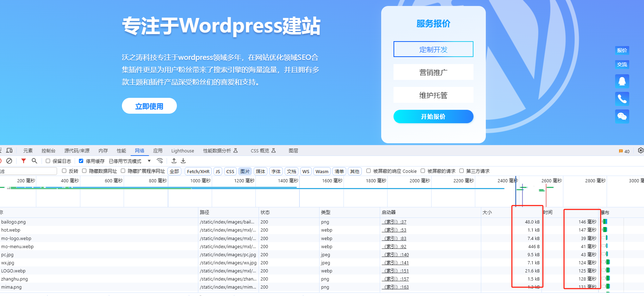Click the clear network log icon
The image size is (644, 296).
click(x=10, y=161)
